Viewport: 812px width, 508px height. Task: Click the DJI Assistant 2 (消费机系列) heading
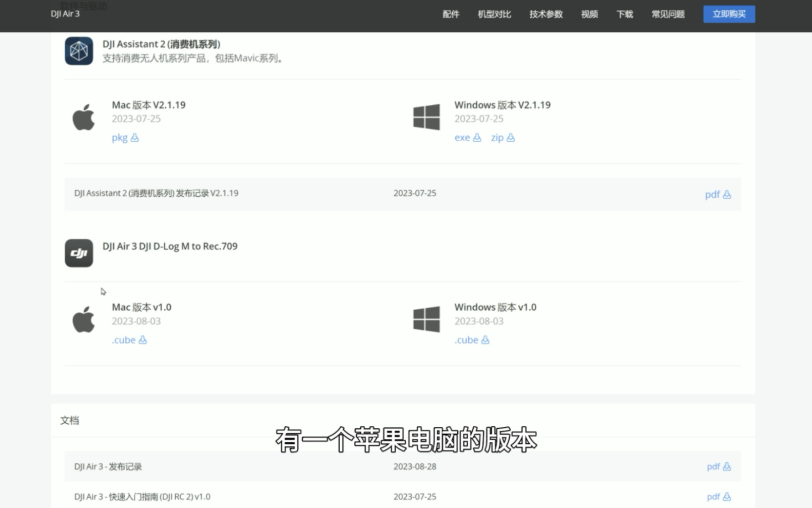click(161, 44)
